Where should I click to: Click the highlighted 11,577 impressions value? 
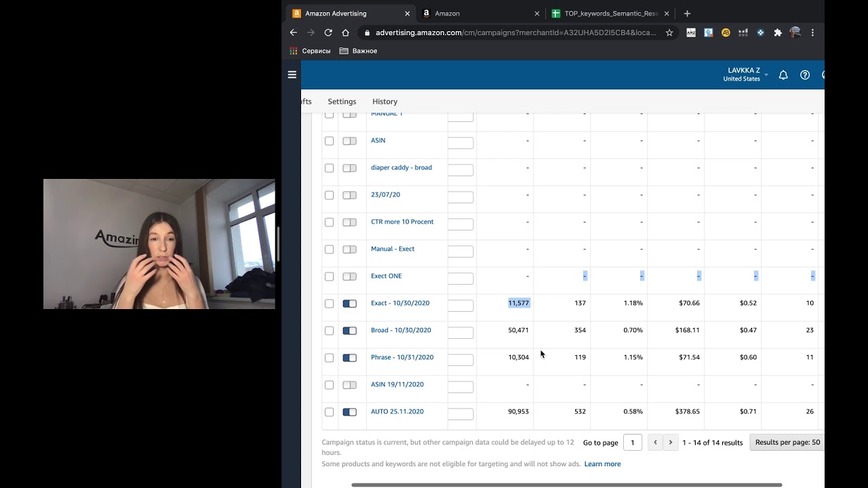coord(519,303)
